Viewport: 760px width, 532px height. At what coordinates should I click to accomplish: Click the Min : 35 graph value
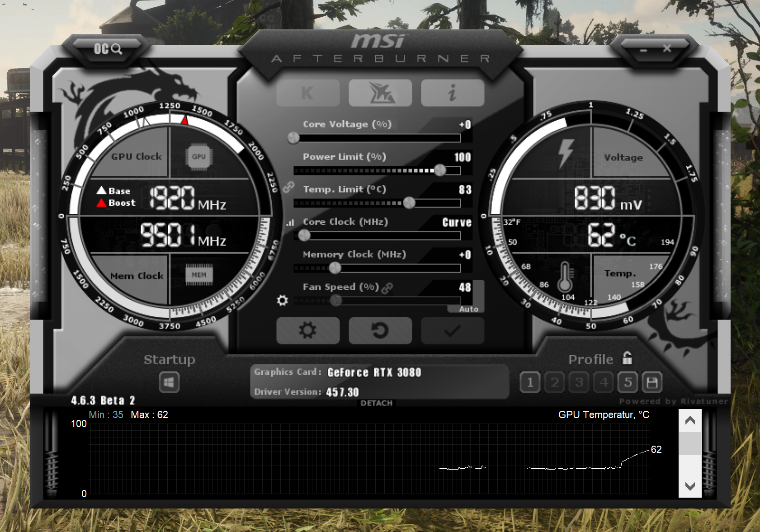click(x=106, y=415)
